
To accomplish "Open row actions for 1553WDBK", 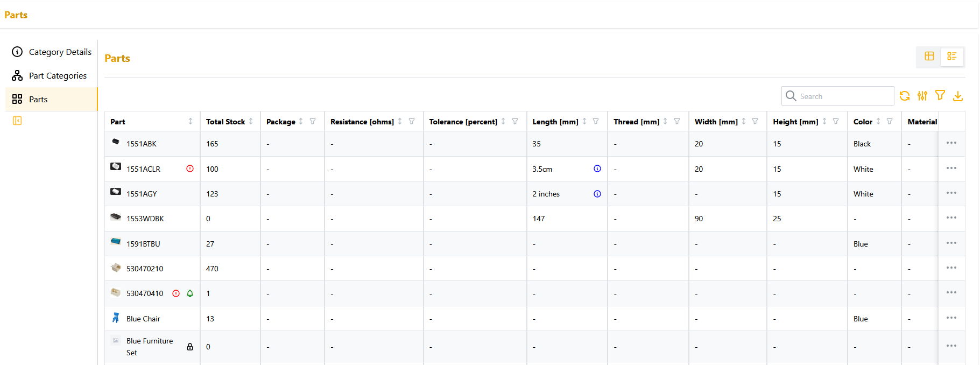I will [x=951, y=217].
